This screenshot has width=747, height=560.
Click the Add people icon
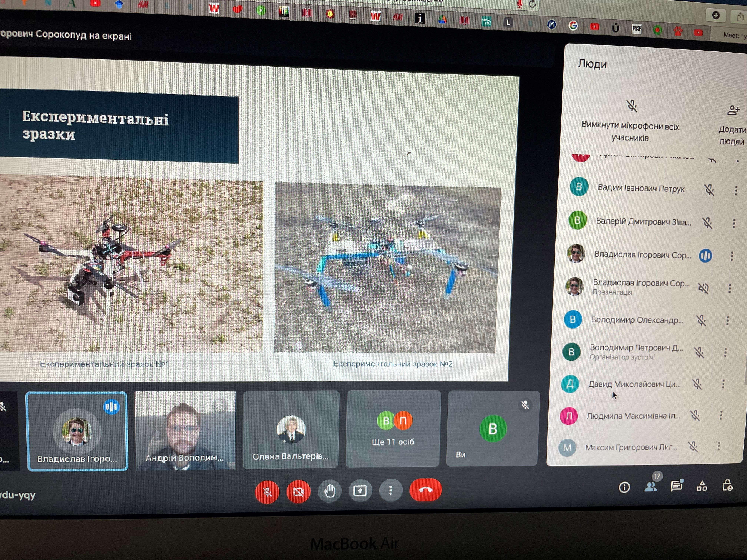733,110
